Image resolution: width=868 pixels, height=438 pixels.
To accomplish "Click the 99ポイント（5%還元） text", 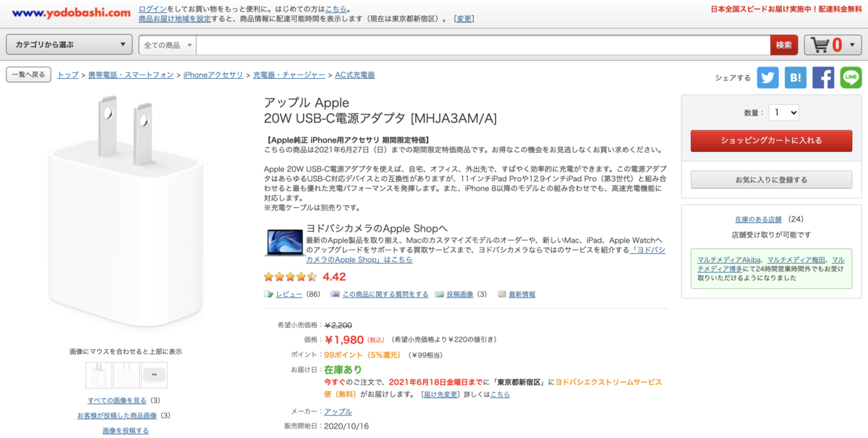I will [x=364, y=355].
